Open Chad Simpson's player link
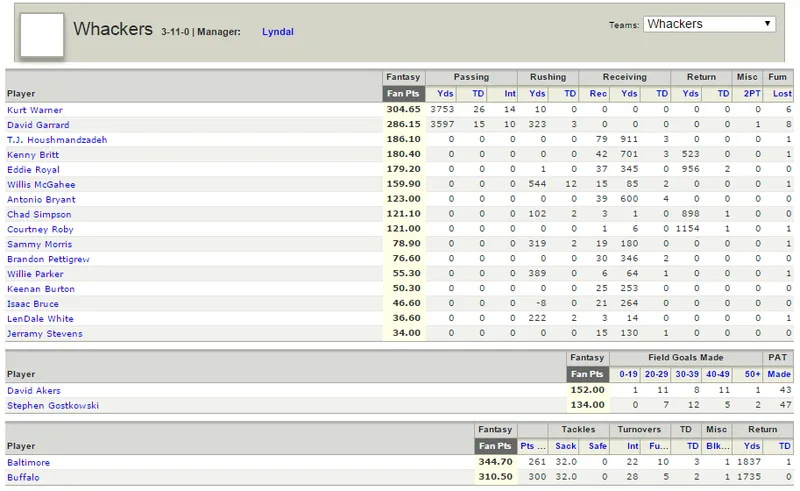Viewport: 800px width, 491px height. (39, 214)
